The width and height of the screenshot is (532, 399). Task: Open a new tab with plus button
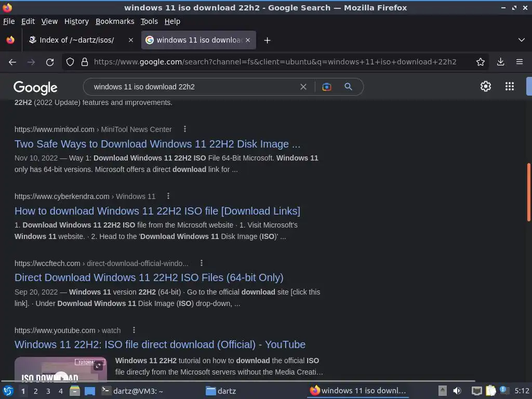tap(268, 41)
